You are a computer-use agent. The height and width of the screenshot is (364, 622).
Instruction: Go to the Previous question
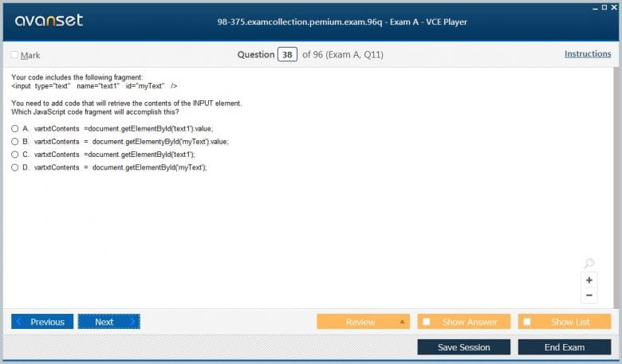point(42,322)
